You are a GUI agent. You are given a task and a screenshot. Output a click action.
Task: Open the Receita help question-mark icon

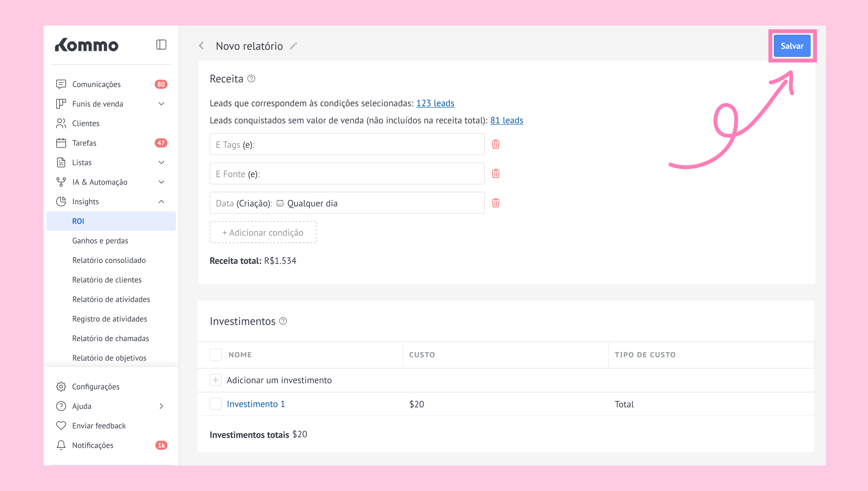[251, 78]
